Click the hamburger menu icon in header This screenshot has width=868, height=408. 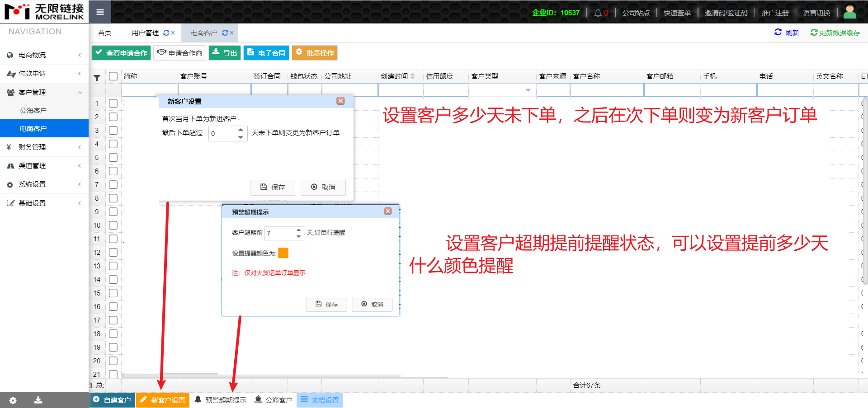[100, 12]
